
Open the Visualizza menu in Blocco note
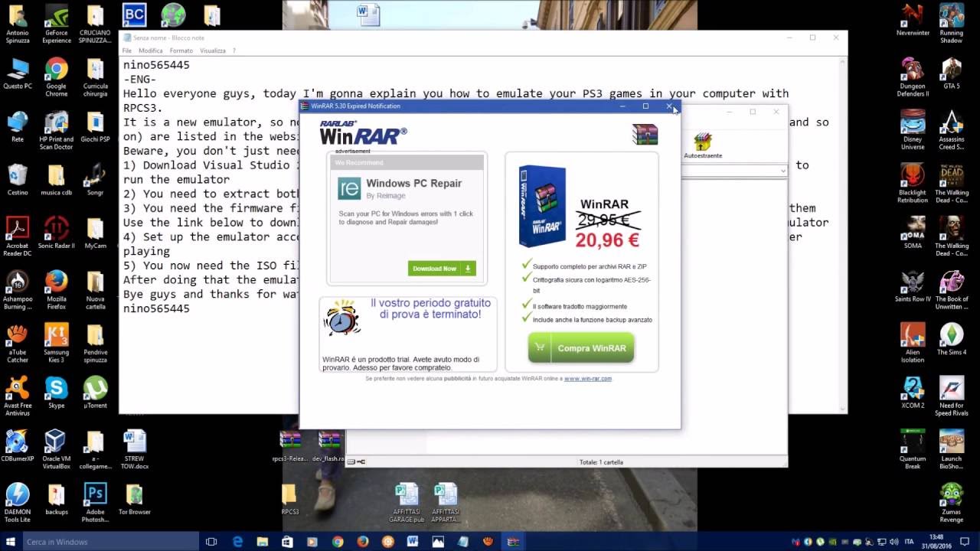pyautogui.click(x=213, y=51)
